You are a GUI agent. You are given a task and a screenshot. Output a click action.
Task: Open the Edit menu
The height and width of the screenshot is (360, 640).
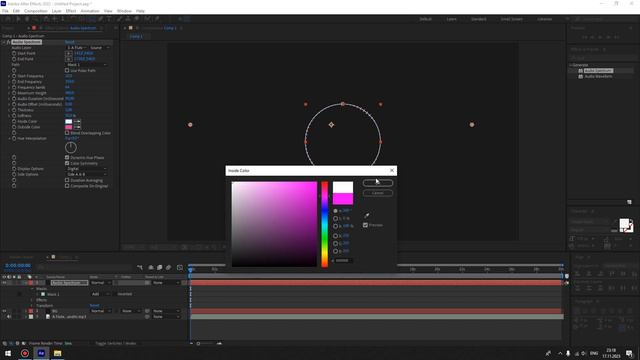click(16, 11)
